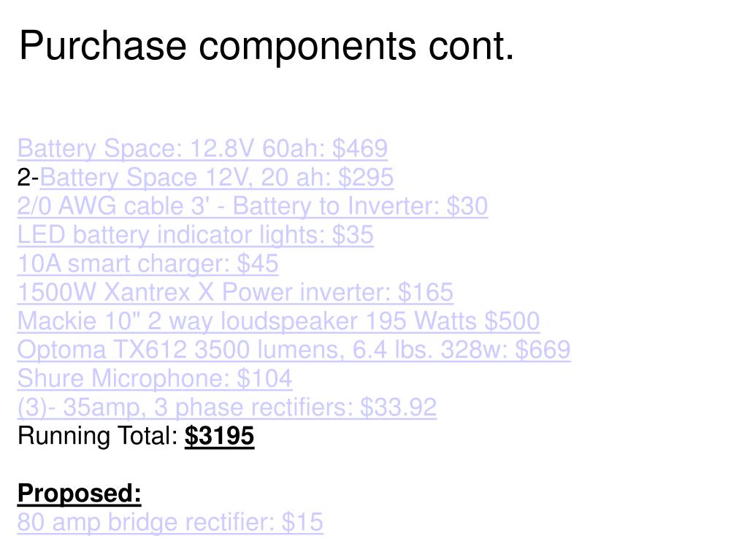Follow the 80 amp bridge rectifier link
Viewport: 747px width, 560px height.
pyautogui.click(x=170, y=522)
